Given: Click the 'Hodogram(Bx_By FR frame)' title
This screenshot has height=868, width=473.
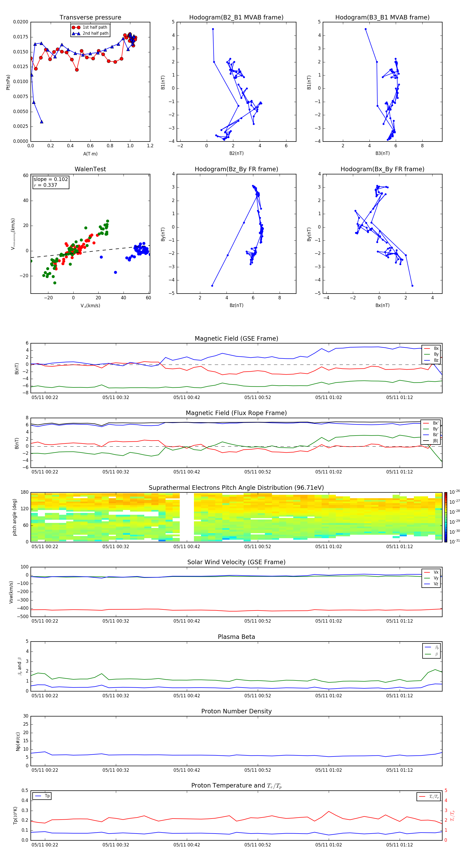Looking at the screenshot, I should [382, 169].
